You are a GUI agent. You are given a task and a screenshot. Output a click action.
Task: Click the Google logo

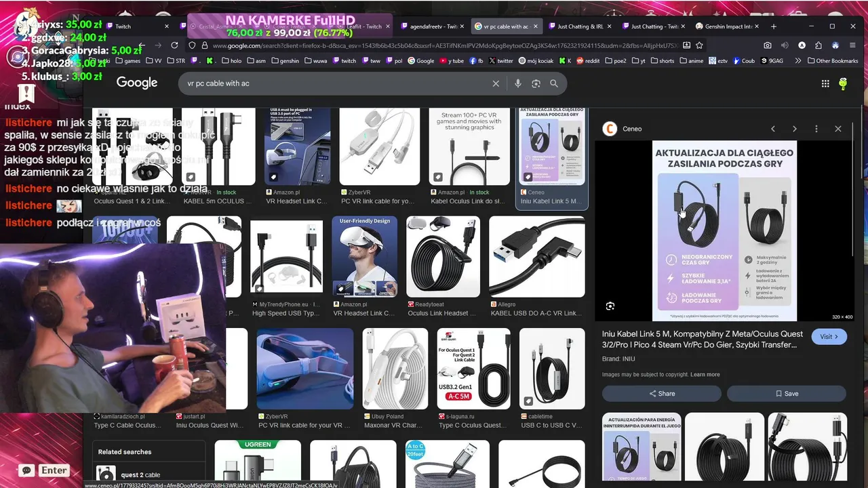(x=137, y=83)
